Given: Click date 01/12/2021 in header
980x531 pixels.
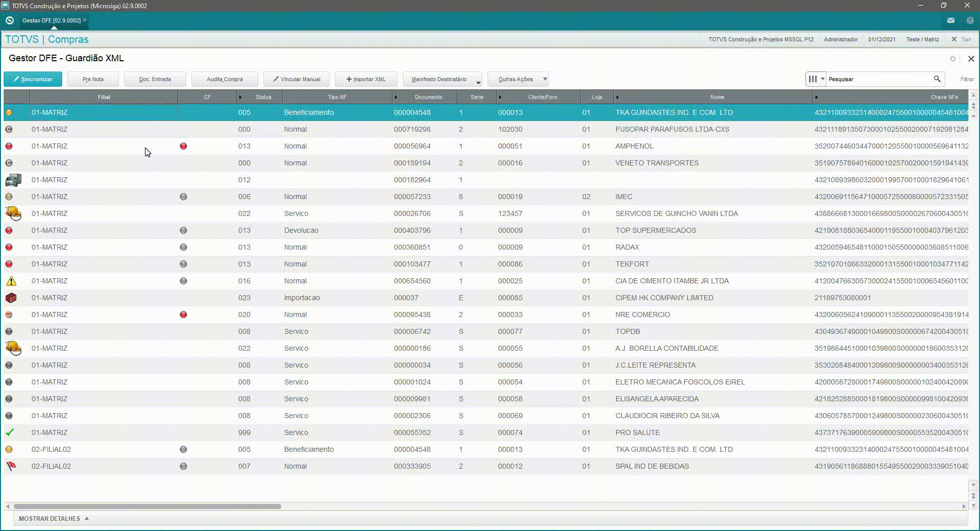Looking at the screenshot, I should pos(881,39).
